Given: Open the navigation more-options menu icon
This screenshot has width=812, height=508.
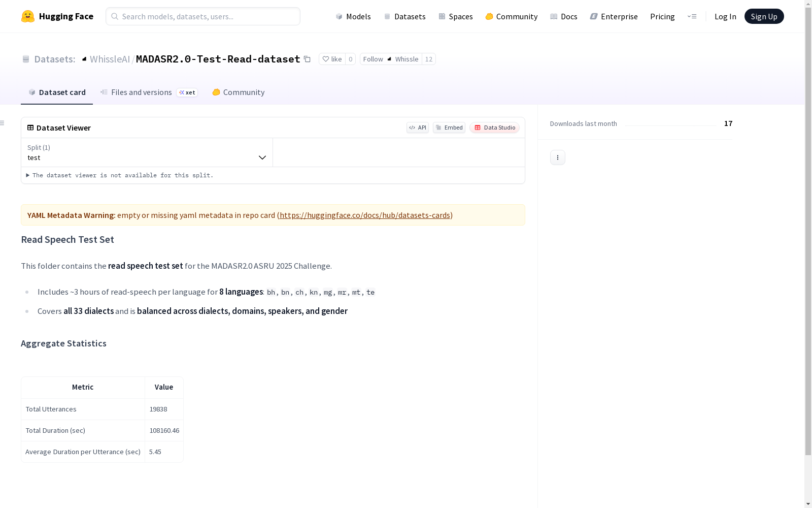Looking at the screenshot, I should tap(692, 16).
